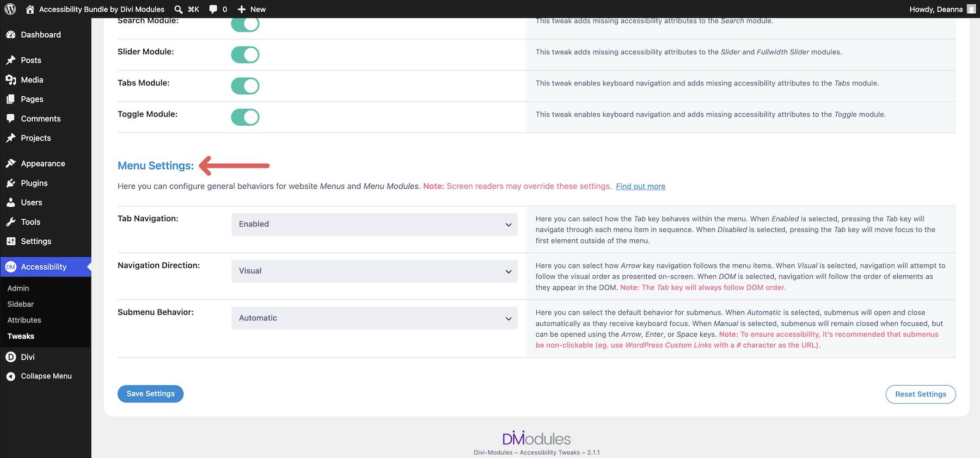Click the Tab Navigation label

point(148,219)
